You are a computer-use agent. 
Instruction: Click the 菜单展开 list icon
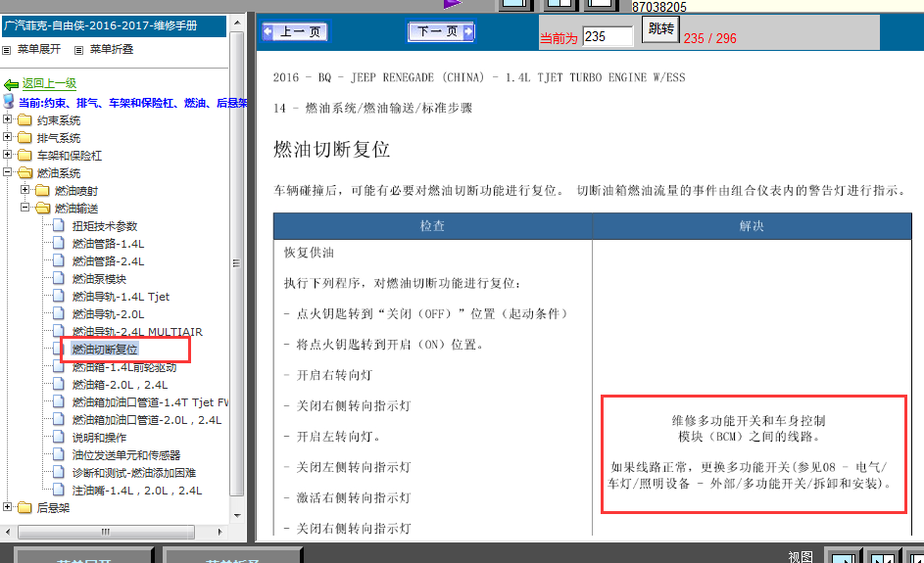(7, 50)
